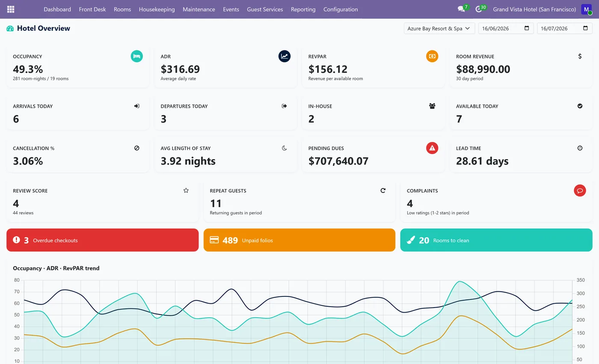This screenshot has height=364, width=599.
Task: Open the 20 Rooms to clean teal banner
Action: point(496,240)
